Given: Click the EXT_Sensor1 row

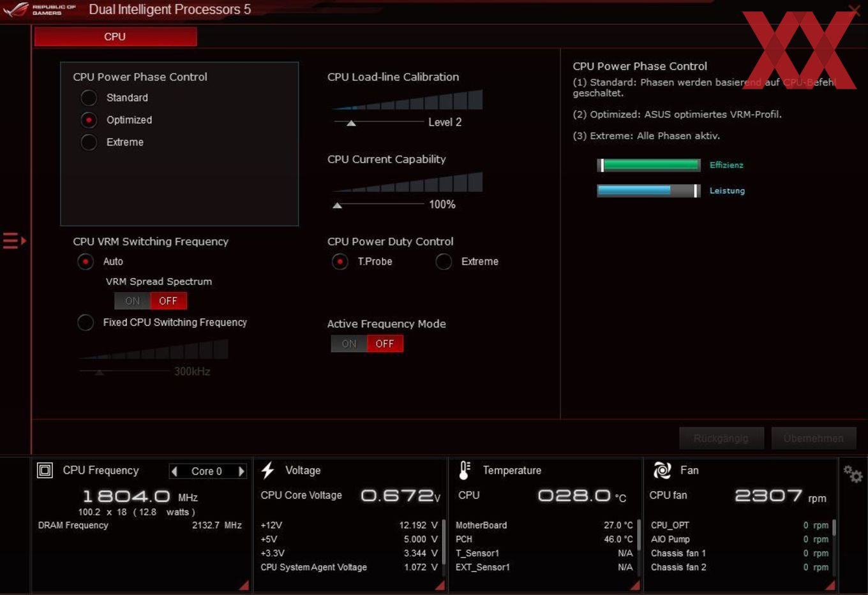Looking at the screenshot, I should 544,568.
